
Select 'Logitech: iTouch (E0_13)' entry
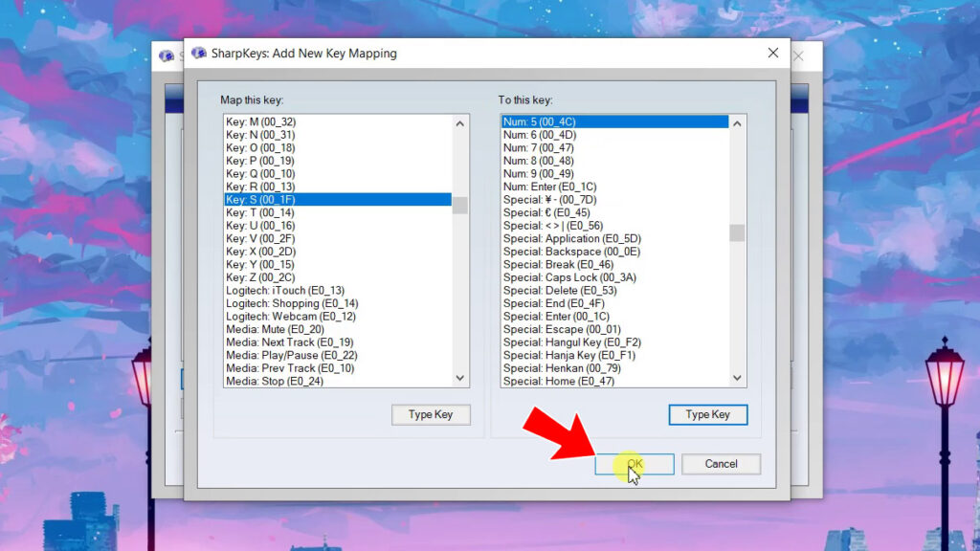[x=338, y=291]
